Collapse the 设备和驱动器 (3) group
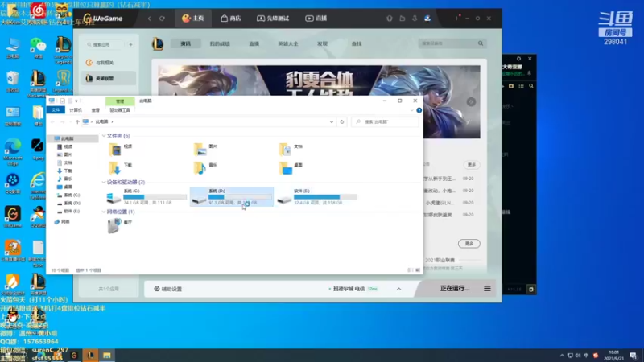 [104, 182]
